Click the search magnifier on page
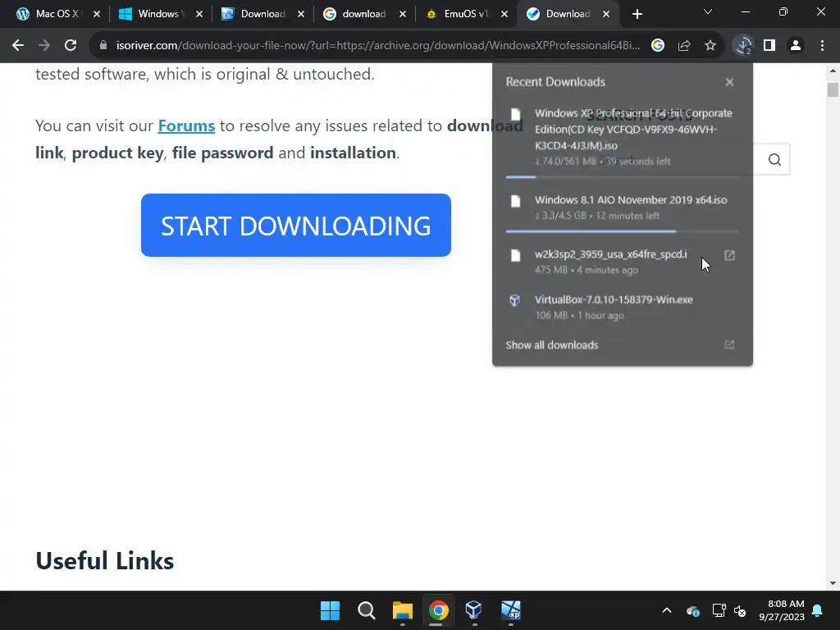 (x=774, y=160)
